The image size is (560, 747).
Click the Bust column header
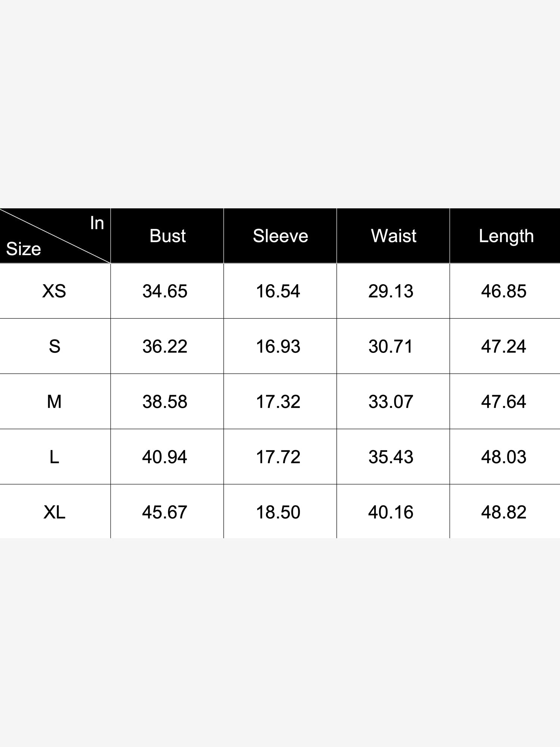pyautogui.click(x=167, y=236)
